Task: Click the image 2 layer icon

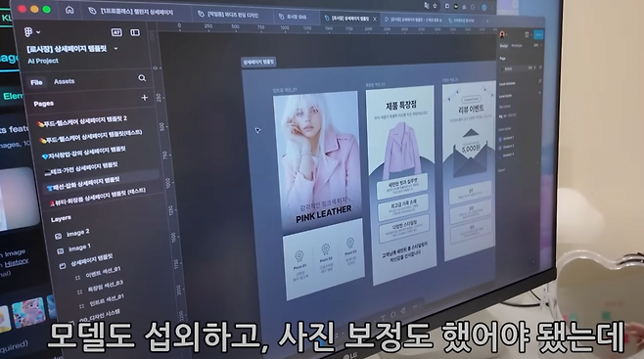Action: pyautogui.click(x=59, y=236)
